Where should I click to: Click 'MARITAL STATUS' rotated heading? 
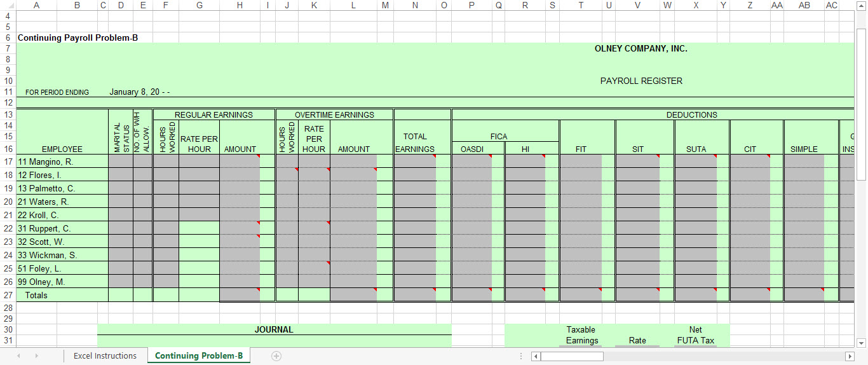(x=121, y=137)
